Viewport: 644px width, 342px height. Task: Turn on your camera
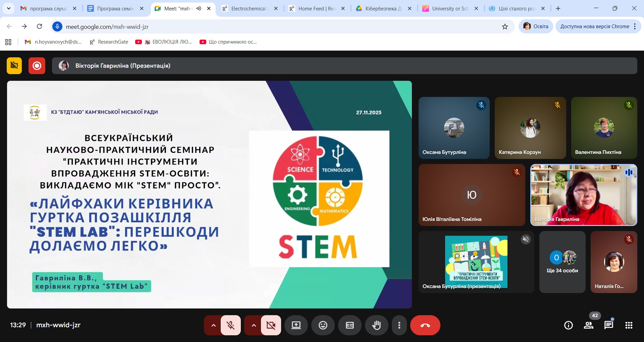(x=271, y=325)
